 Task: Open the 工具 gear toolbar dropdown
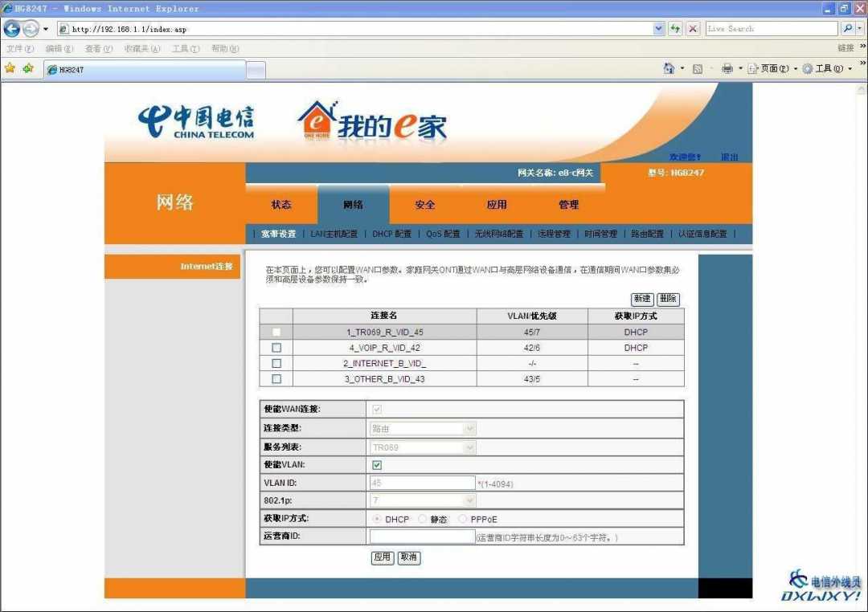(x=826, y=68)
